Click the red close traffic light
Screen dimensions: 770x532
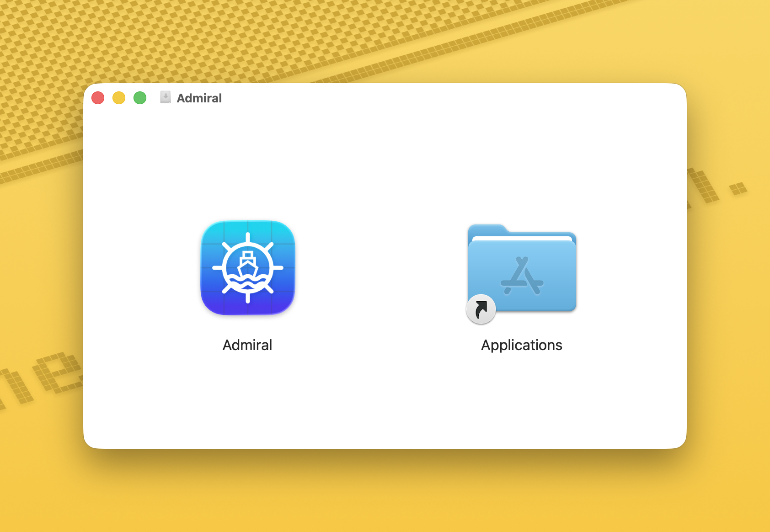coord(97,97)
